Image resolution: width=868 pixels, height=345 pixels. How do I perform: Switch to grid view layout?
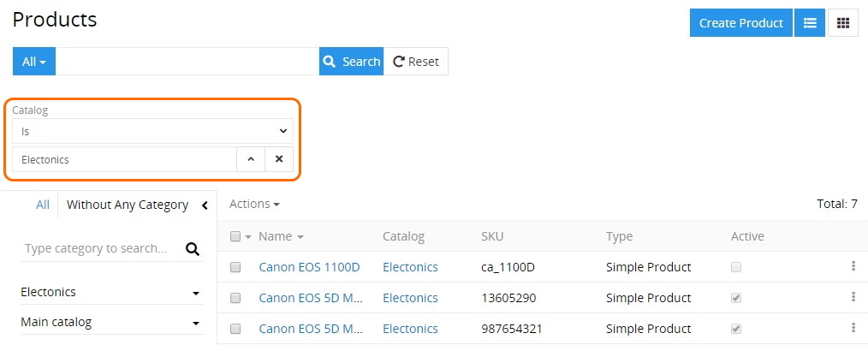click(842, 23)
